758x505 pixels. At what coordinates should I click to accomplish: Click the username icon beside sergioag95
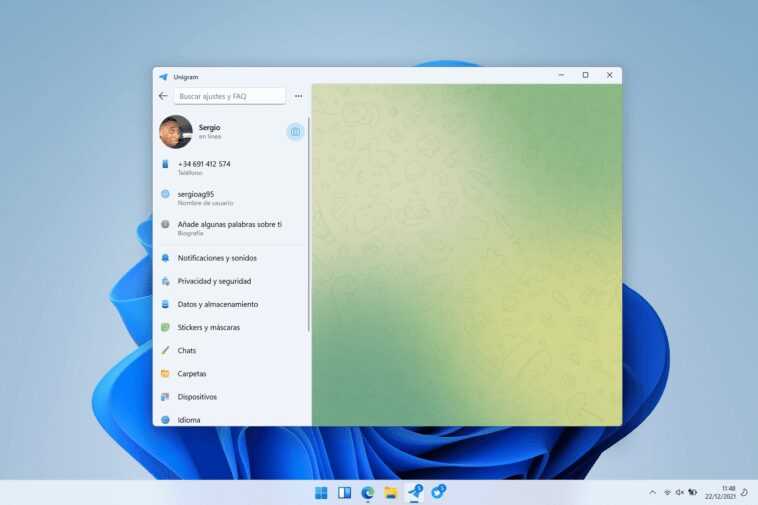click(x=165, y=194)
